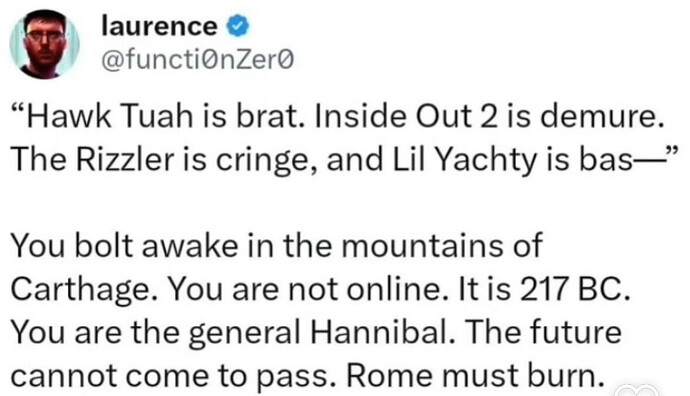This screenshot has width=690, height=396.
Task: Click the blue verified checkmark badge
Action: (238, 26)
